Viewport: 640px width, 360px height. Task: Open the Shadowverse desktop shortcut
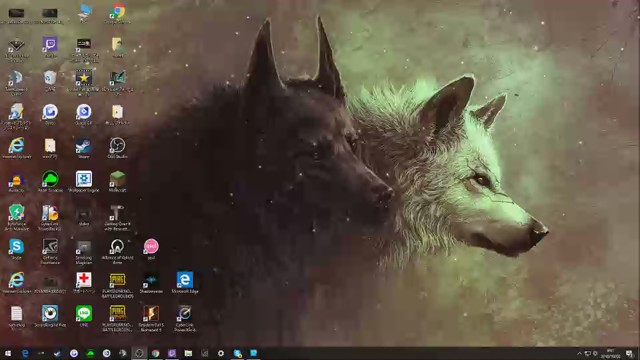151,282
